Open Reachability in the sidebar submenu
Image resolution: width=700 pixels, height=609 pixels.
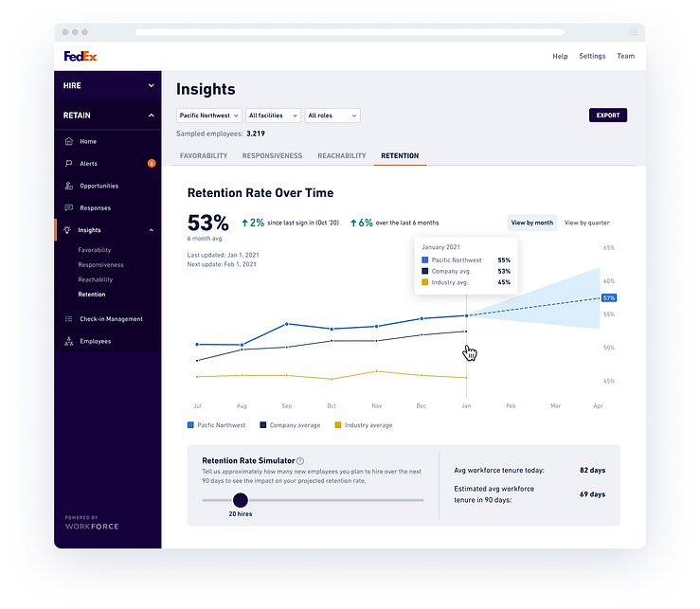(96, 279)
